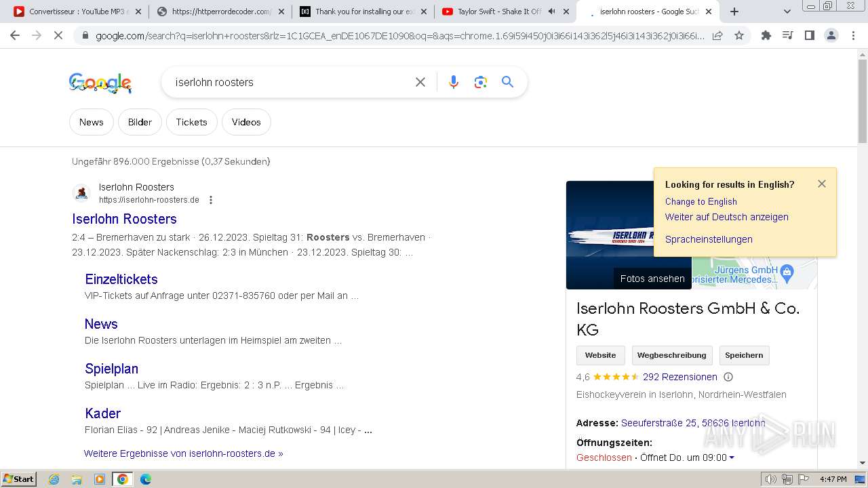The height and width of the screenshot is (488, 868).
Task: Open the Chrome profile avatar
Action: (x=831, y=35)
